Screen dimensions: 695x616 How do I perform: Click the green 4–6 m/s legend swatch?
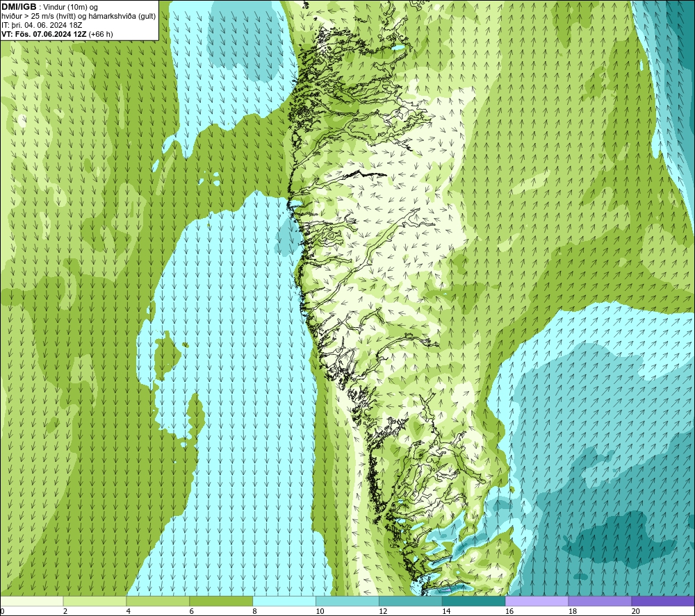tap(158, 601)
